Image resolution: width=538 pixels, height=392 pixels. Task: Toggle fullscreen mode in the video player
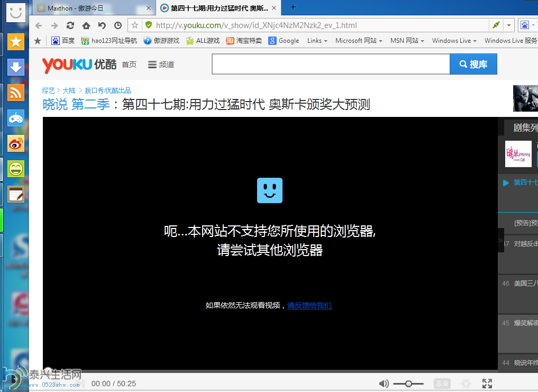[x=487, y=383]
